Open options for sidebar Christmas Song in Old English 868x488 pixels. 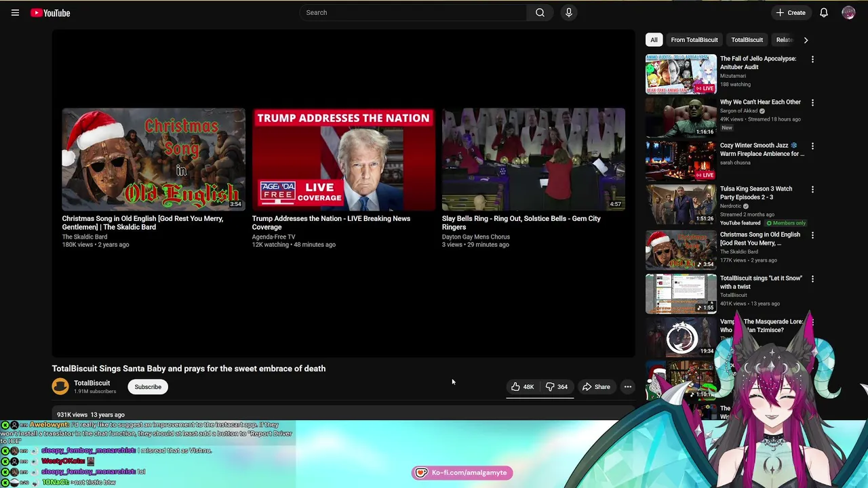click(812, 235)
